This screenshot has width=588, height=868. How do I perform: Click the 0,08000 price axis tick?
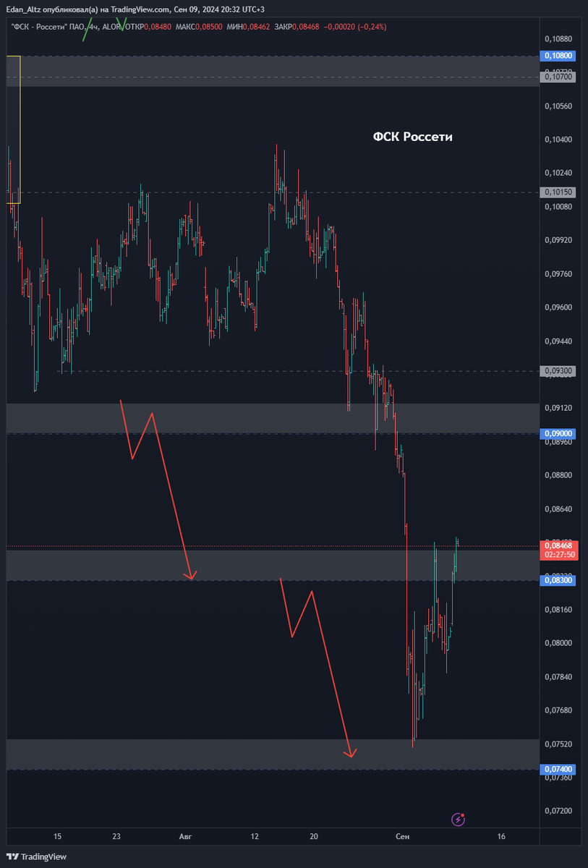point(558,643)
